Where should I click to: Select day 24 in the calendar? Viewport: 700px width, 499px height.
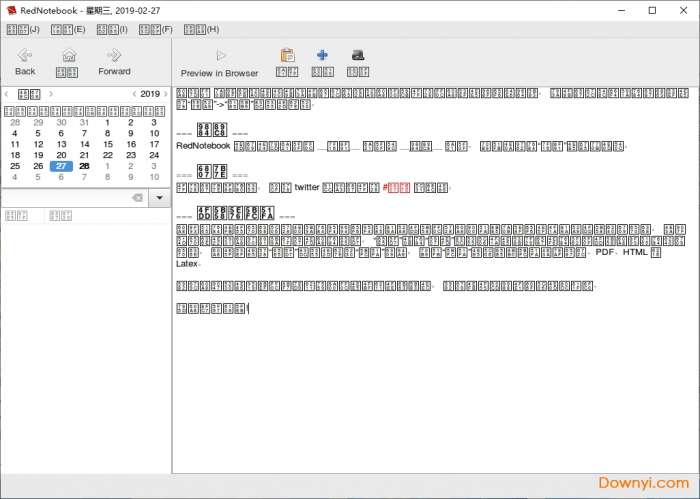point(154,155)
